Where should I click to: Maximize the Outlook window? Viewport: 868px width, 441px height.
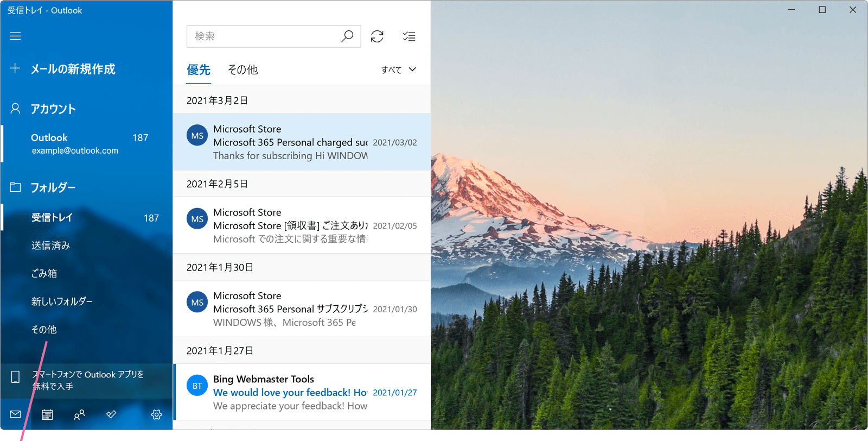pos(822,10)
